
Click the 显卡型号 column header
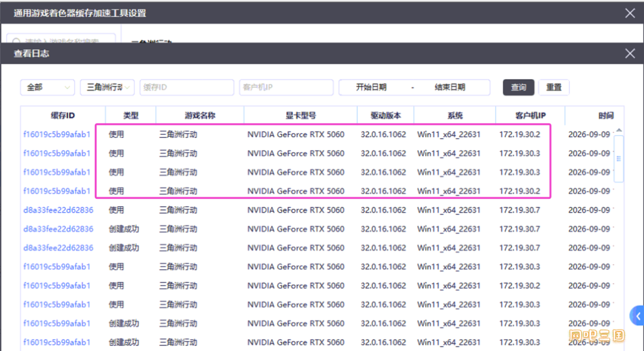point(301,116)
